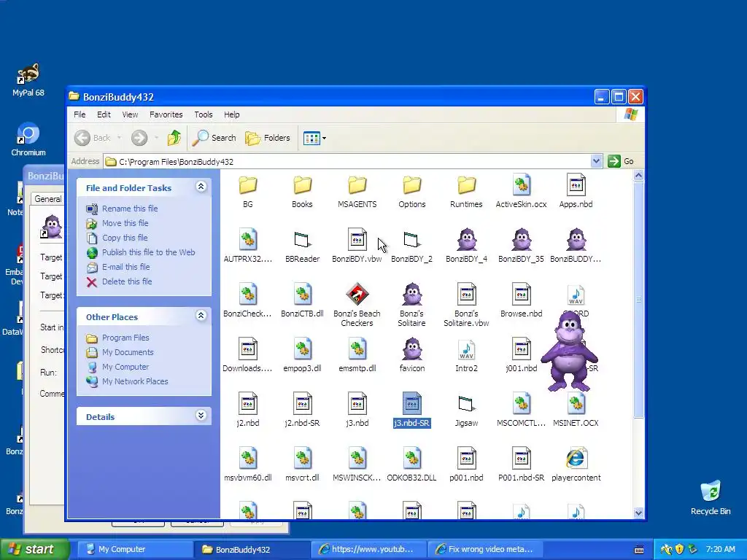Viewport: 747px width, 560px height.
Task: Collapse the Other Places panel
Action: [x=201, y=315]
